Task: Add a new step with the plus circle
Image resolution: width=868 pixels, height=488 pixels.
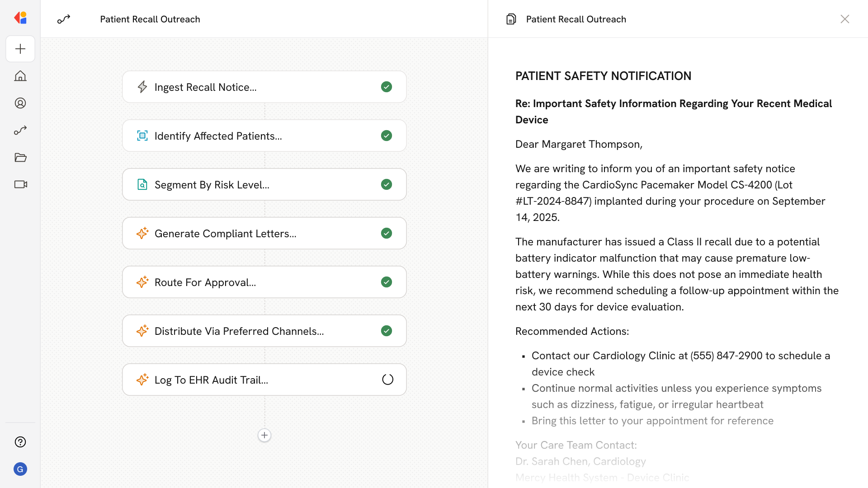Action: point(264,435)
